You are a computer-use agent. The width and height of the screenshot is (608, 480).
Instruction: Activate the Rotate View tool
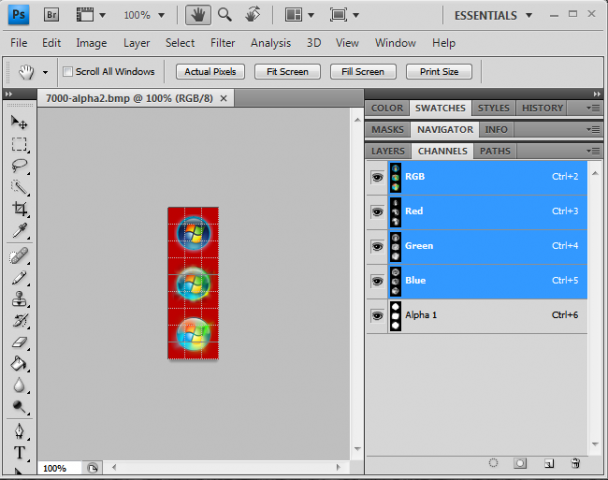(253, 15)
